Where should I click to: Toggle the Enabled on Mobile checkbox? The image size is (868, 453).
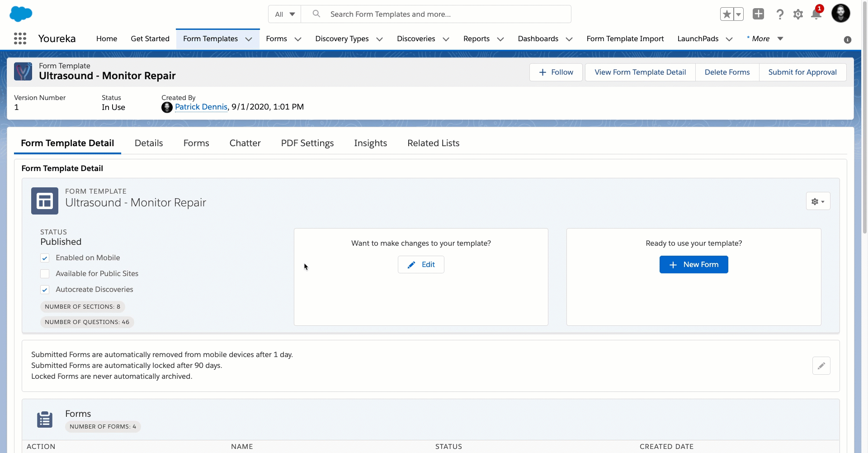coord(45,258)
